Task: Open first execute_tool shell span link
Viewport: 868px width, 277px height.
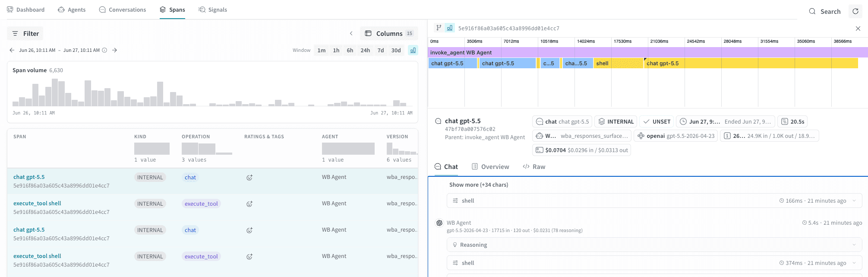Action: 37,204
